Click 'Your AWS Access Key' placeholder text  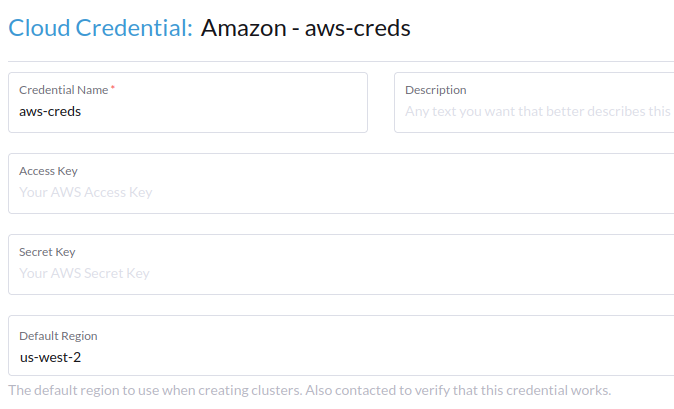(86, 192)
